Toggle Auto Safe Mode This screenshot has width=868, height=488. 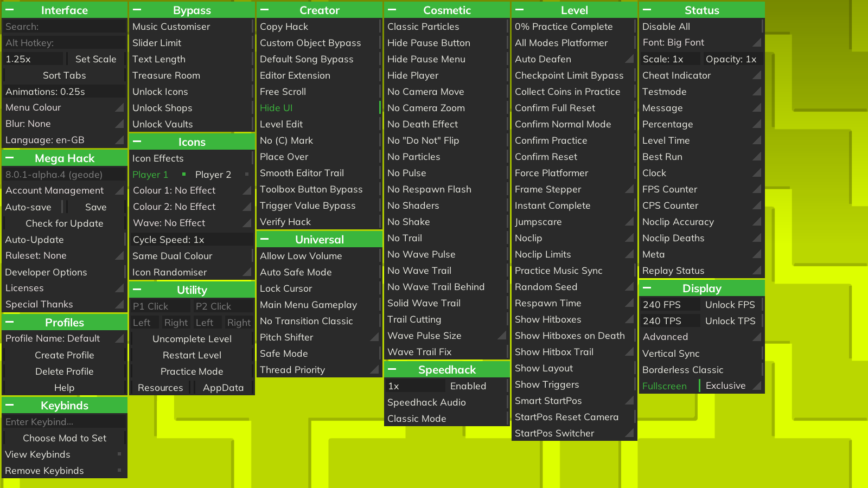point(319,272)
